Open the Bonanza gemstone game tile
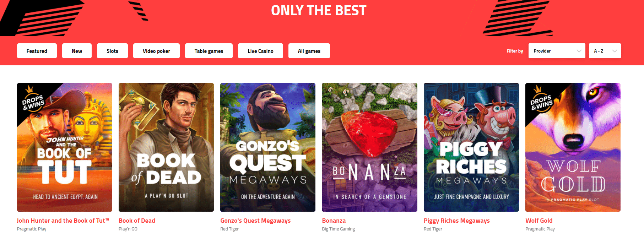Image resolution: width=644 pixels, height=239 pixels. point(369,147)
